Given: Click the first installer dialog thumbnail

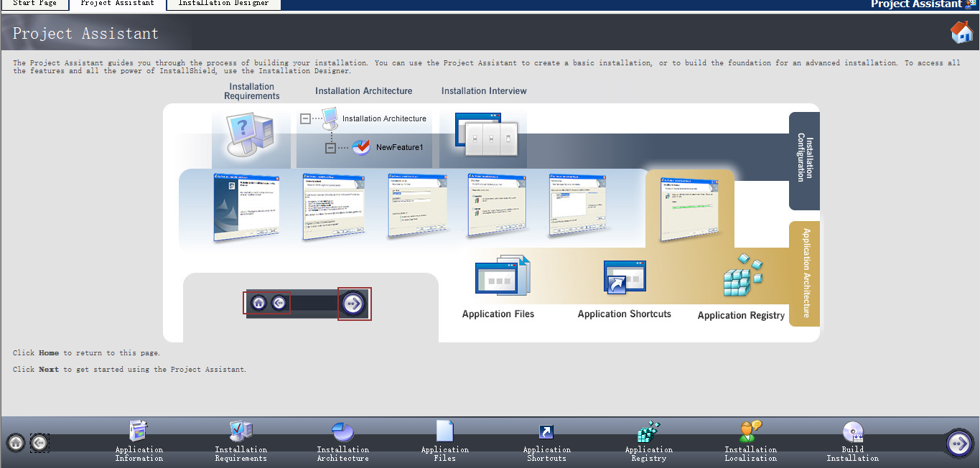Looking at the screenshot, I should [246, 206].
